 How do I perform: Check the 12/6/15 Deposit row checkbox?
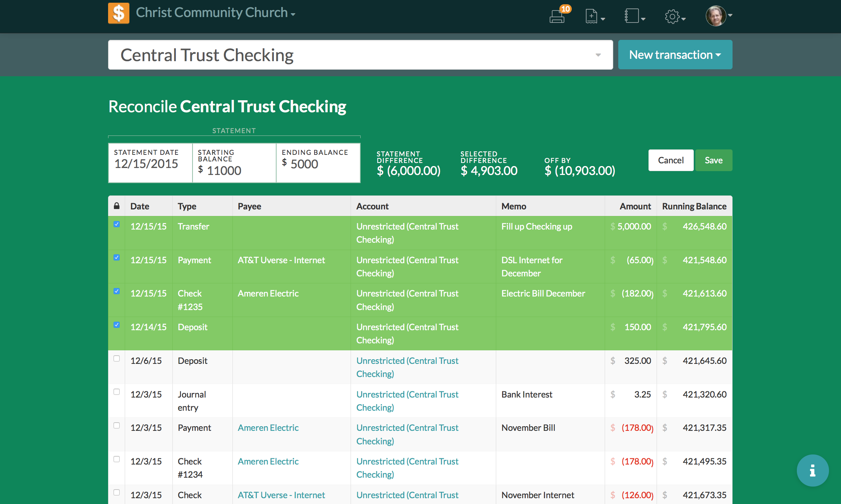click(x=117, y=358)
